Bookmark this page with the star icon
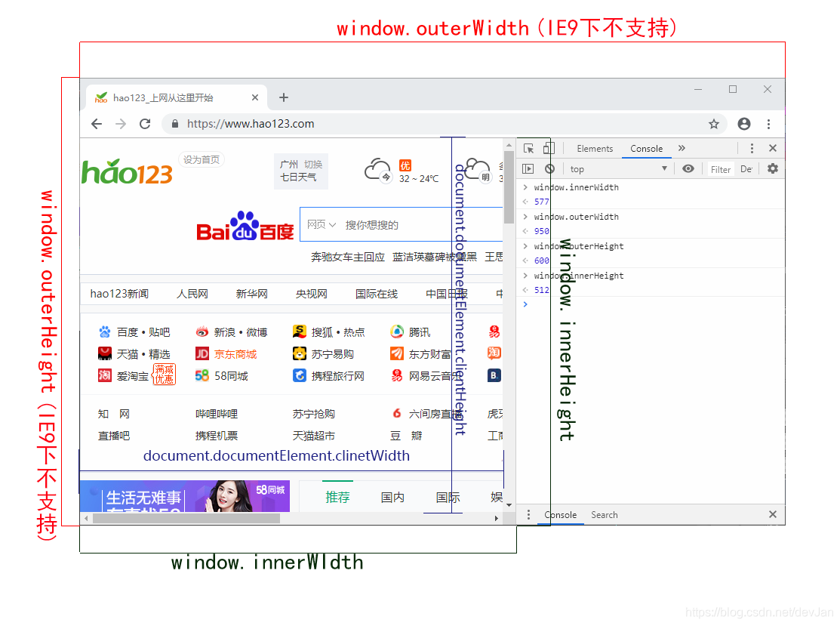840x626 pixels. pos(713,124)
